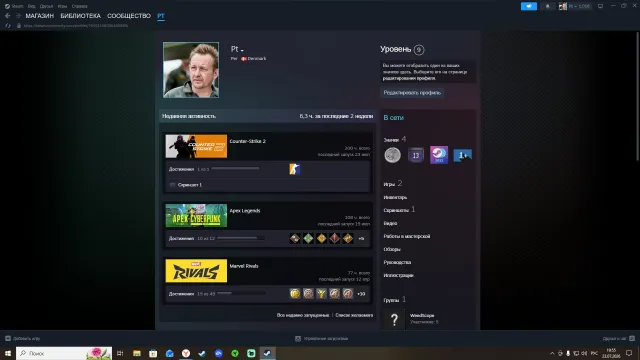The height and width of the screenshot is (360, 640).
Task: Click the blue 1+ badge
Action: 462,155
